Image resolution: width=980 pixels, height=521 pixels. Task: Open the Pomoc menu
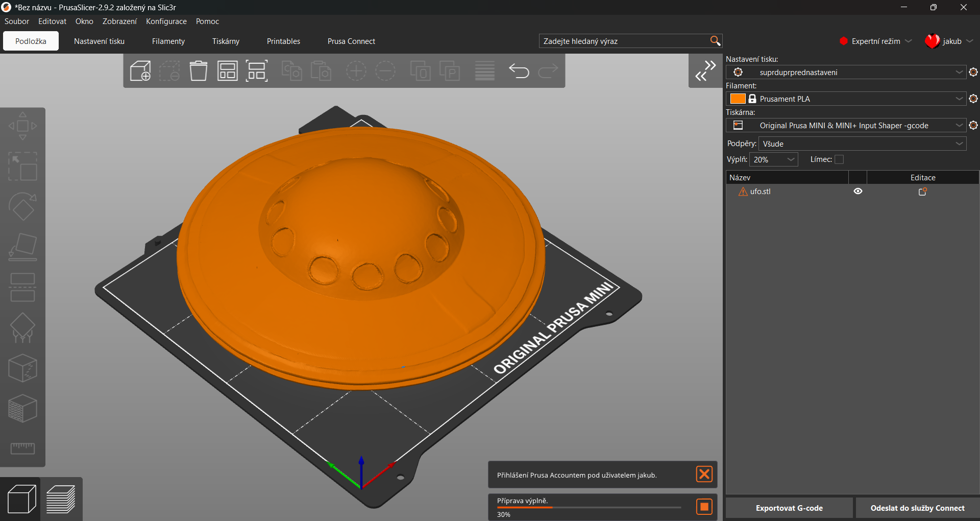tap(207, 21)
